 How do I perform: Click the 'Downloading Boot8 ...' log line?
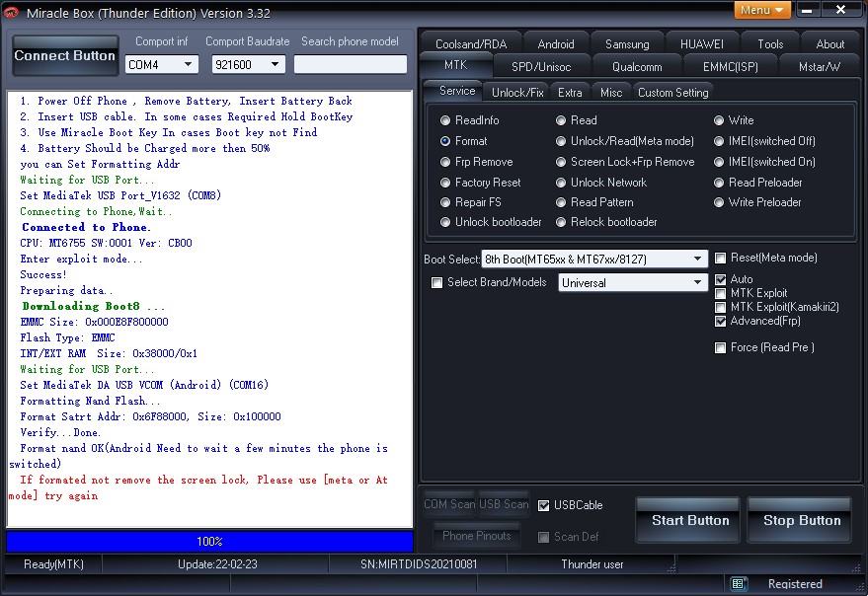point(94,306)
